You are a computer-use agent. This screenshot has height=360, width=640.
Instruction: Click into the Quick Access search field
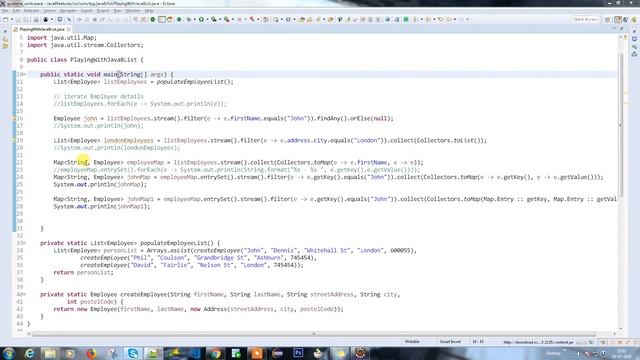(585, 19)
